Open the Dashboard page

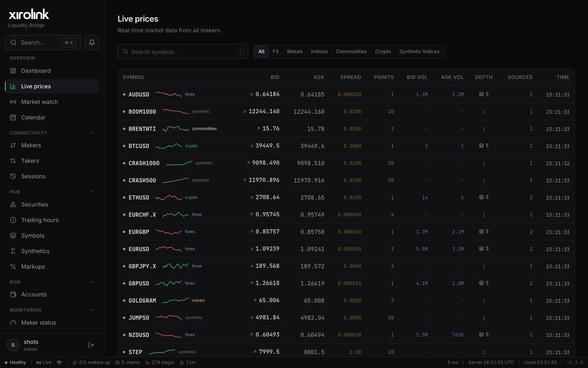52,71
